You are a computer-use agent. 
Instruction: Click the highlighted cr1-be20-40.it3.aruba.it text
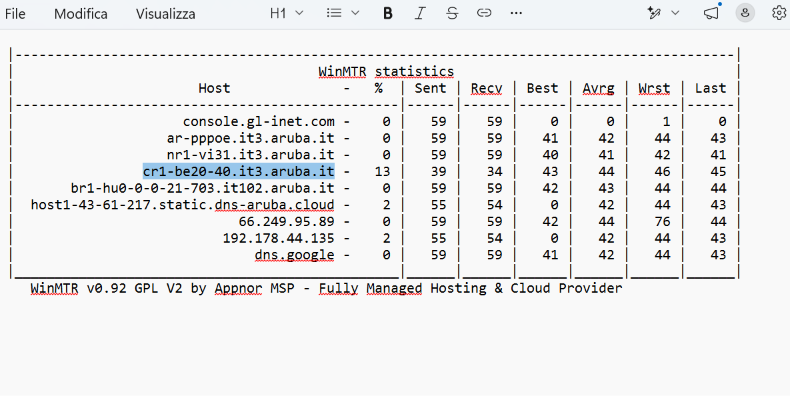[239, 172]
